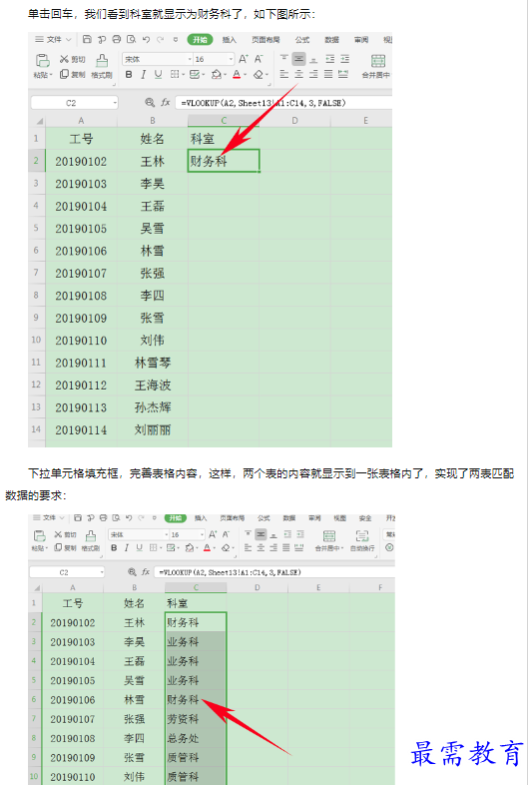Click the red font color A in the lower spreadsheet
The height and width of the screenshot is (785, 532).
click(207, 548)
